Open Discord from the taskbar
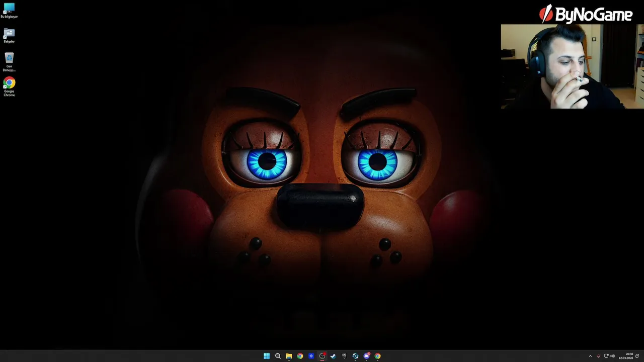 (x=366, y=356)
